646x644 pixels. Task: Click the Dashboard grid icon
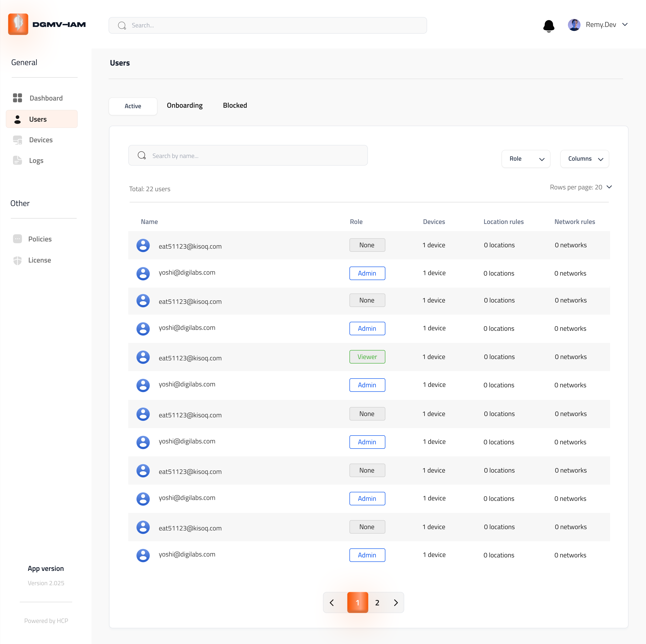click(x=17, y=98)
